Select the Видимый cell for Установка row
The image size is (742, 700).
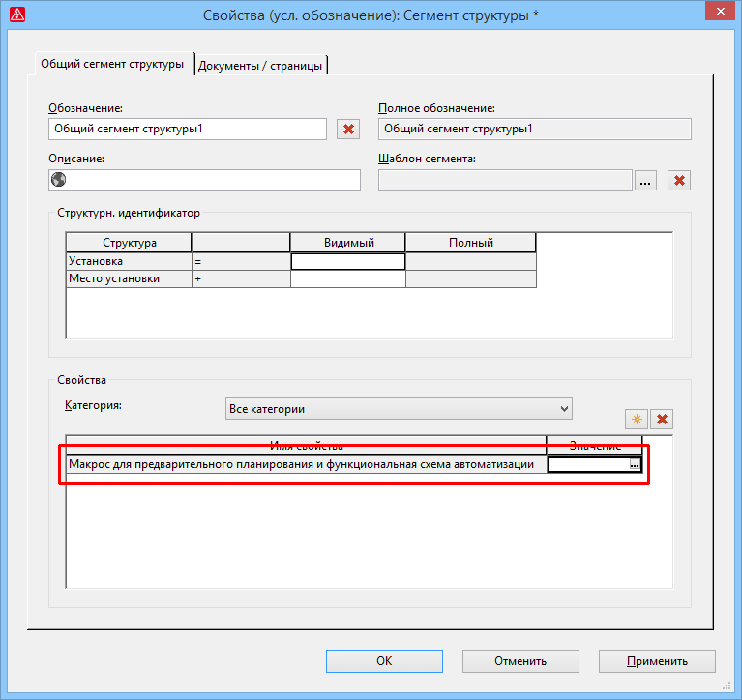point(347,261)
